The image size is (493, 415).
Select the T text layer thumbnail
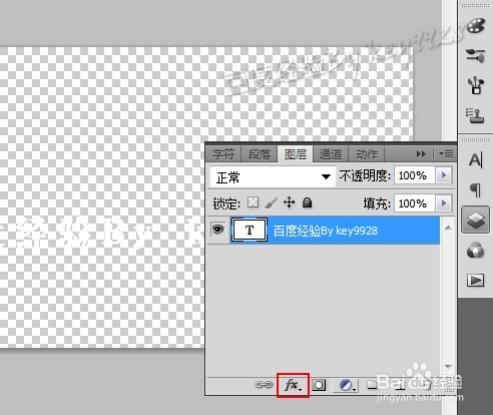[x=249, y=230]
